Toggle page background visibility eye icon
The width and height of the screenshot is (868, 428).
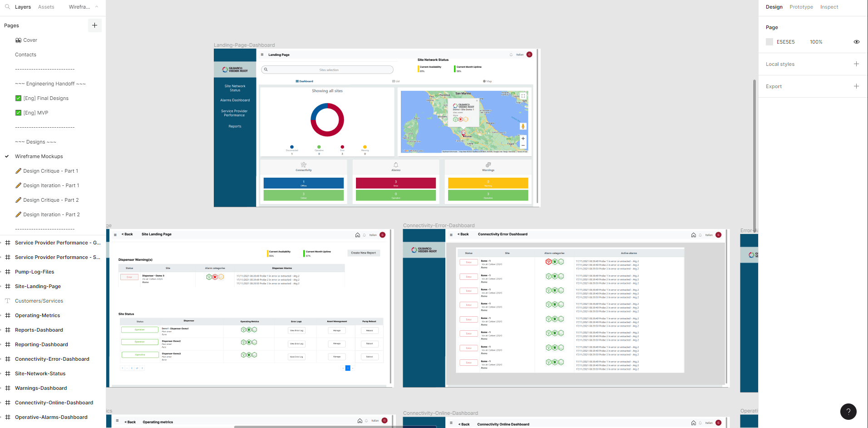tap(857, 42)
